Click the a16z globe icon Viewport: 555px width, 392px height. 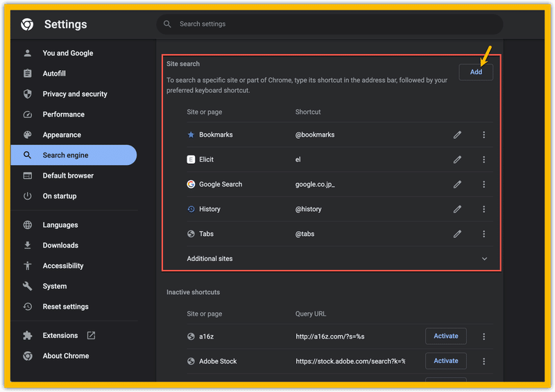tap(191, 336)
